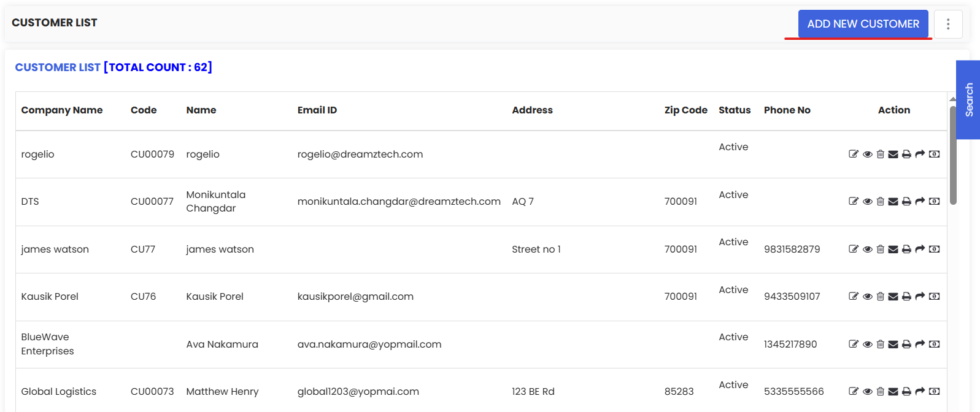Click the Status column header
The image size is (980, 412).
pyautogui.click(x=735, y=110)
